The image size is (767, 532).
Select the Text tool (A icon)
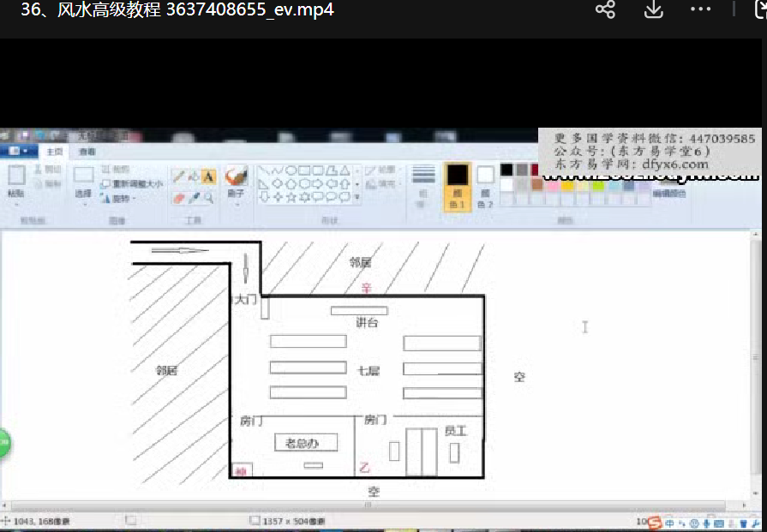pyautogui.click(x=208, y=176)
